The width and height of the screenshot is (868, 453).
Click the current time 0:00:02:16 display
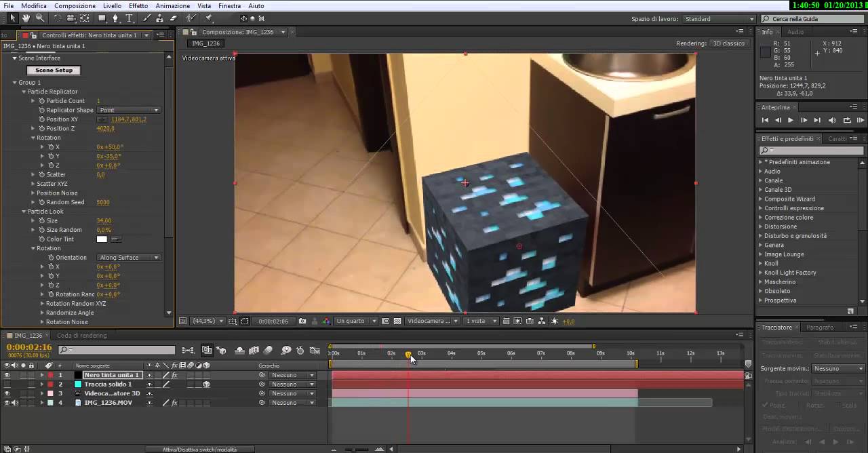(29, 347)
